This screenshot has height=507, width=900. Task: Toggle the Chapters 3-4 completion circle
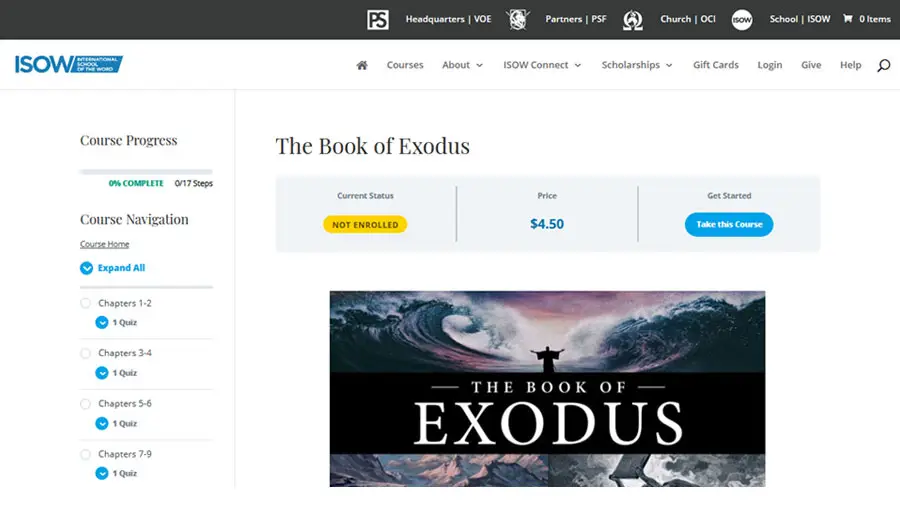85,353
